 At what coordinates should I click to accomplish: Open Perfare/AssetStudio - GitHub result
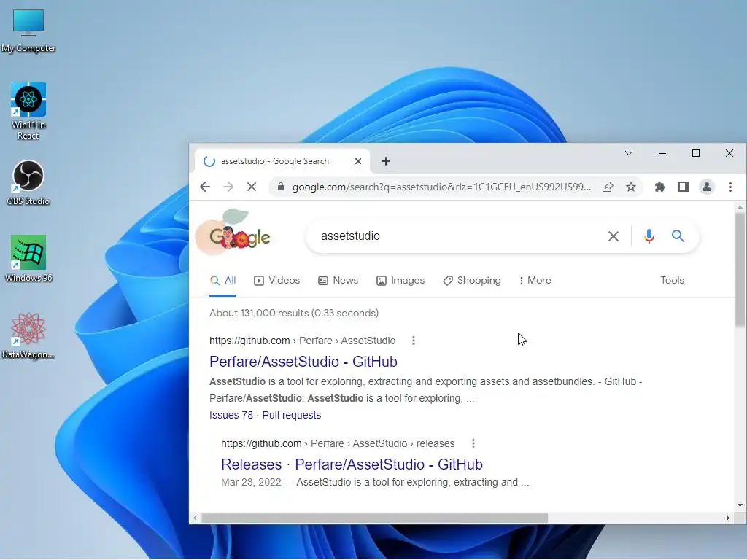pos(303,362)
